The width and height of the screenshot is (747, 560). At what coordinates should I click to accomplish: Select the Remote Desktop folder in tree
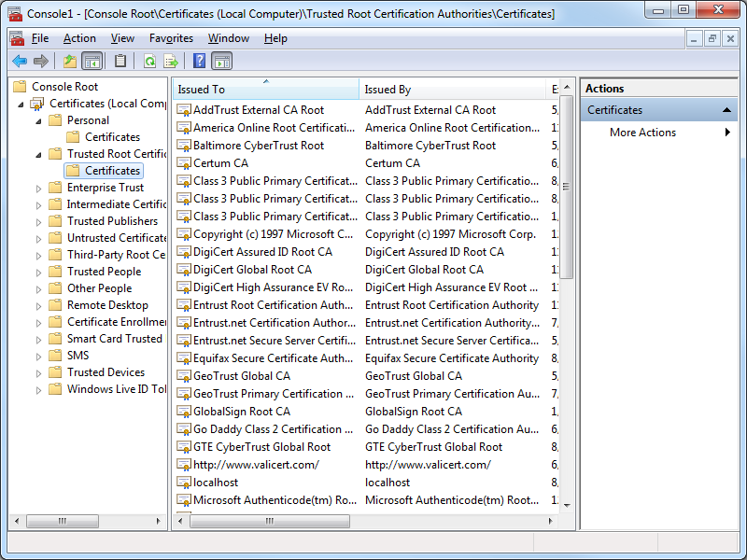coord(107,305)
